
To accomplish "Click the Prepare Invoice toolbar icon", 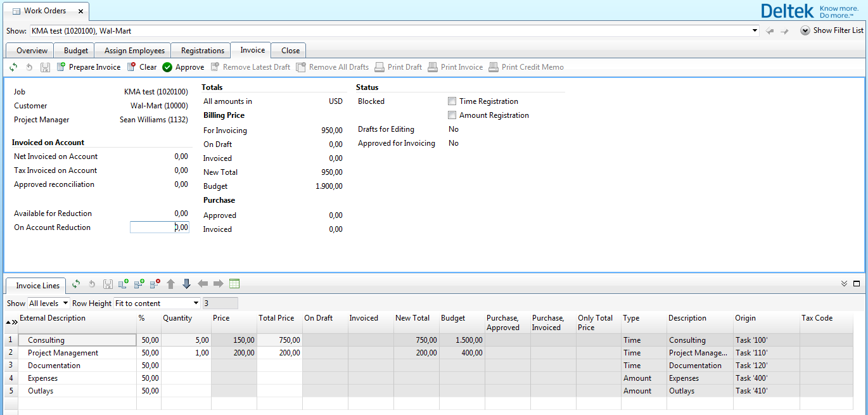I will pyautogui.click(x=61, y=67).
